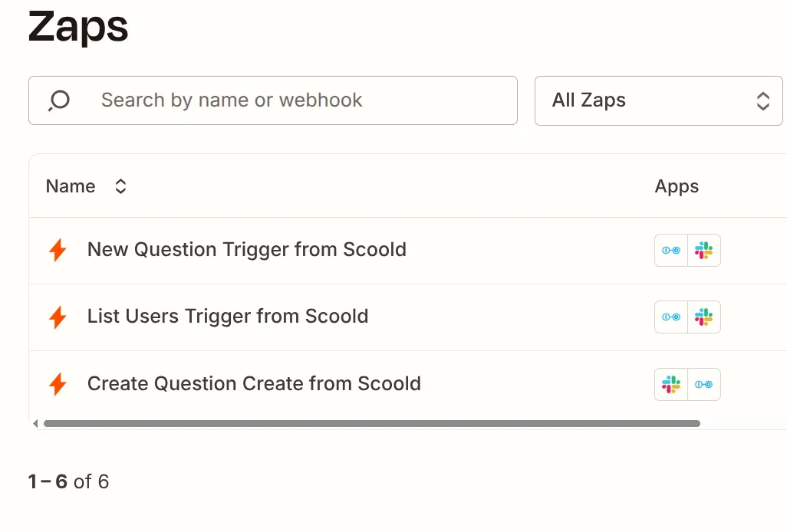Click the Name column header
The width and height of the screenshot is (787, 532).
click(70, 186)
